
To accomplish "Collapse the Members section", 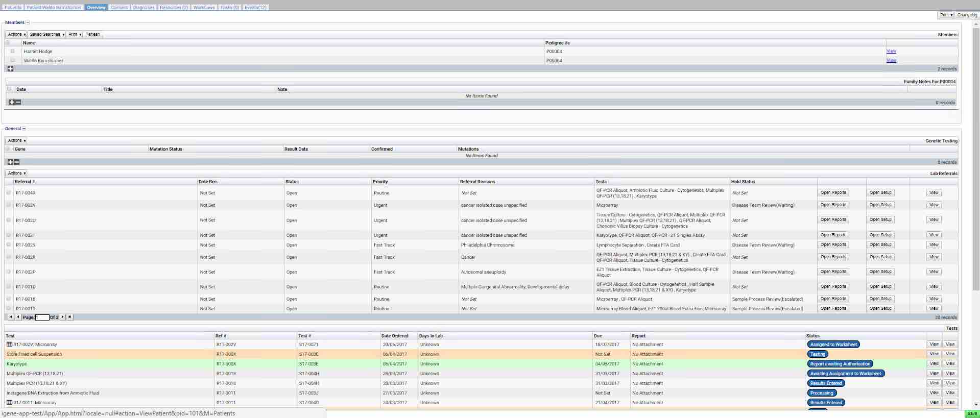I will pos(28,22).
